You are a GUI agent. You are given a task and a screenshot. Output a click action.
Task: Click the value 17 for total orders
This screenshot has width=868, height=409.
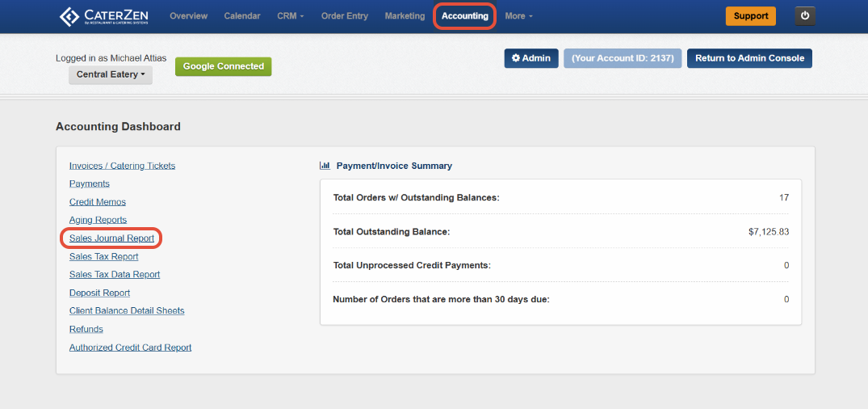click(784, 198)
